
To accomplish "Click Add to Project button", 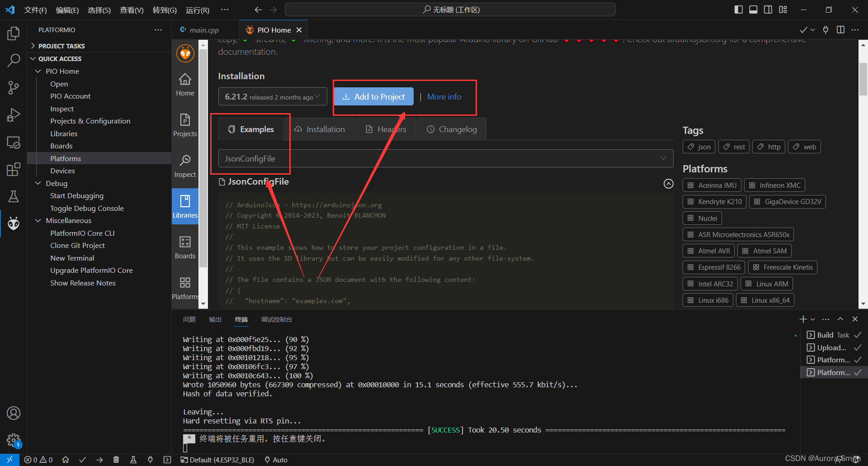I will [x=374, y=96].
